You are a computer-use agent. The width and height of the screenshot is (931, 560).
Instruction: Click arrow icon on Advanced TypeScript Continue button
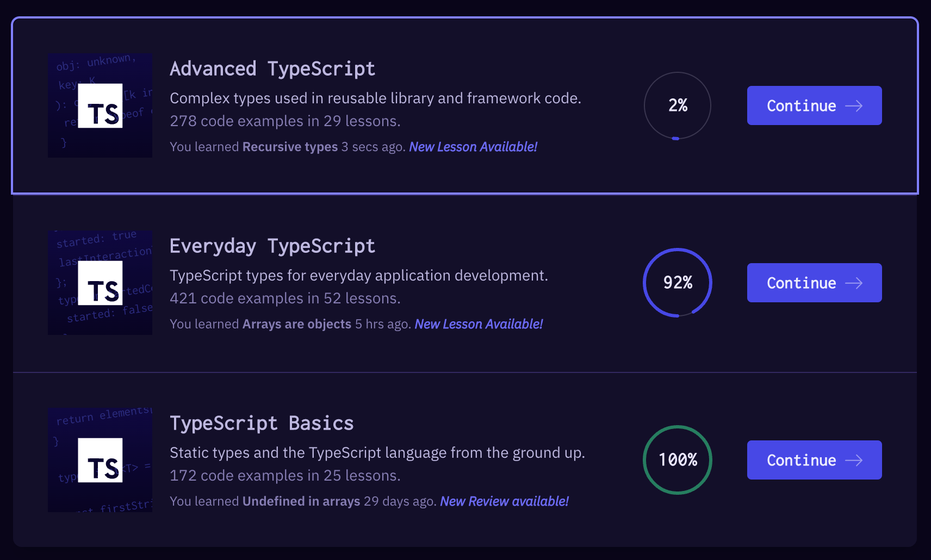[x=854, y=106]
